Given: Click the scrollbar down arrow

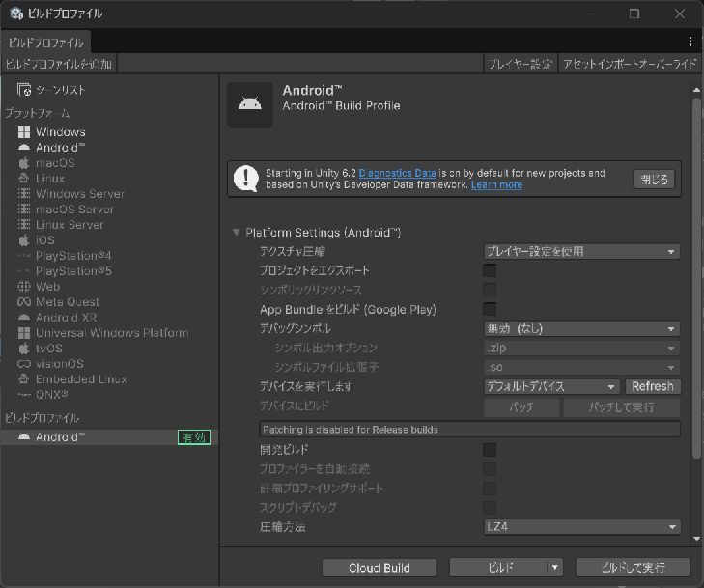Looking at the screenshot, I should (696, 538).
